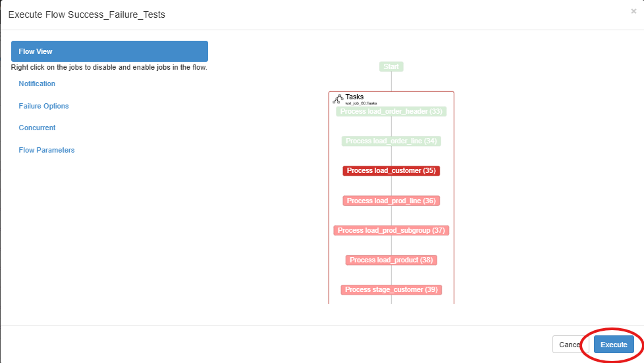
Task: Click the Execute Flow Success_Failure_Tests title
Action: pyautogui.click(x=86, y=14)
